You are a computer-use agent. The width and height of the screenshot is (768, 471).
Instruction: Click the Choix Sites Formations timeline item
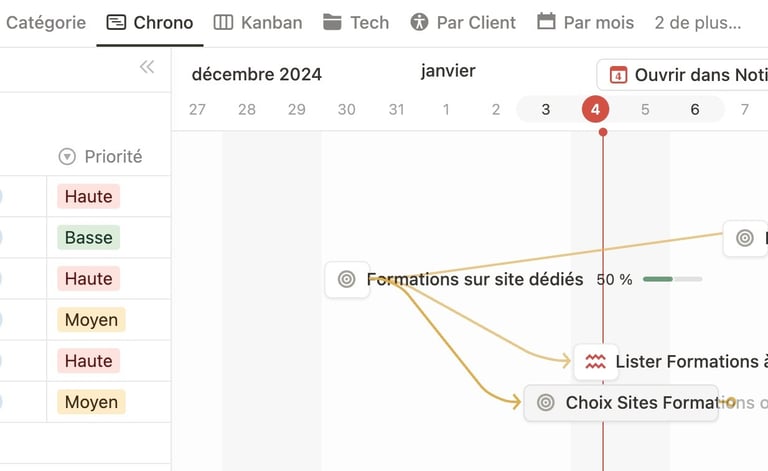click(x=621, y=402)
